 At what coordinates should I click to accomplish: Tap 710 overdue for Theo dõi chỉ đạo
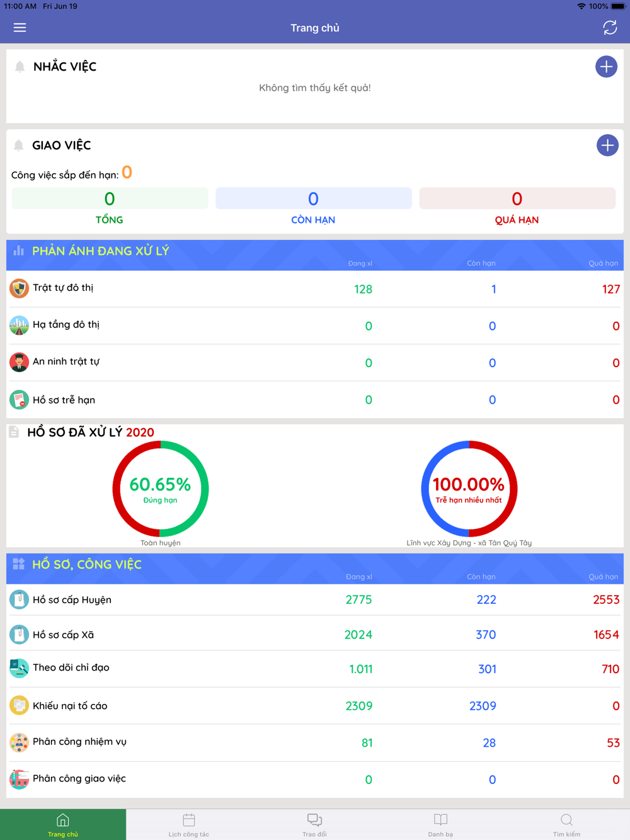tap(610, 669)
